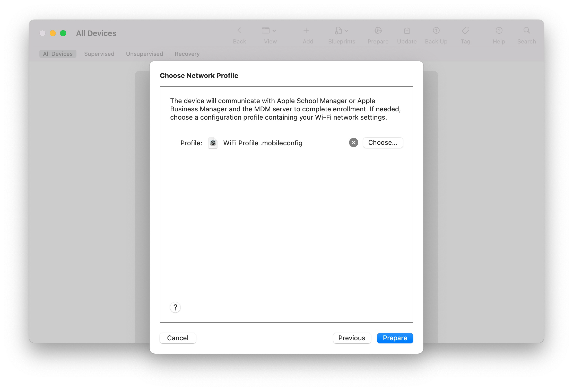The image size is (573, 392).
Task: Click the Choose... button
Action: (x=383, y=142)
